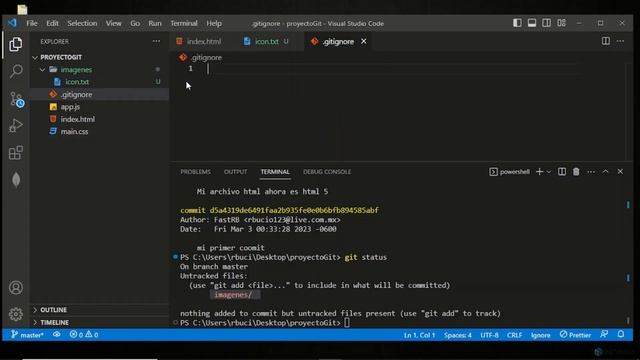Change indentation via Spaces: 4

pos(458,335)
